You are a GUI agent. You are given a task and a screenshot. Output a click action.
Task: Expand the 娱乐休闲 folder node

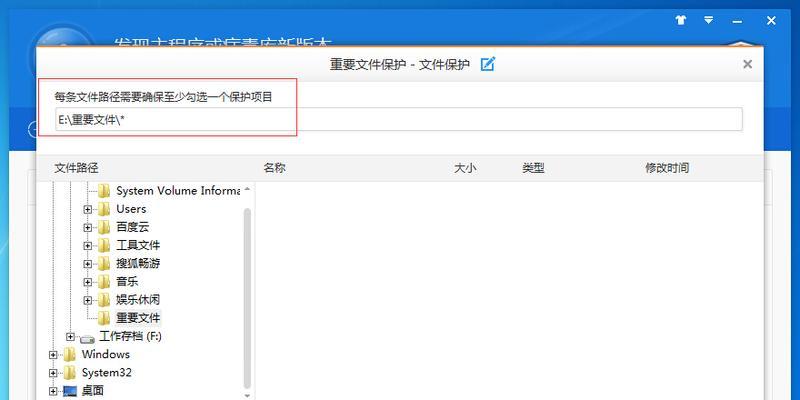coord(87,300)
